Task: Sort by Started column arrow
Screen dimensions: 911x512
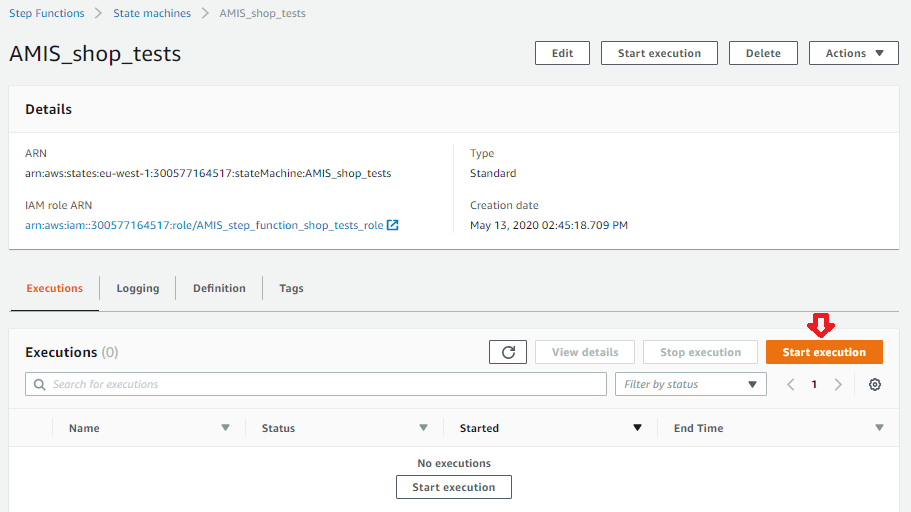Action: point(637,428)
